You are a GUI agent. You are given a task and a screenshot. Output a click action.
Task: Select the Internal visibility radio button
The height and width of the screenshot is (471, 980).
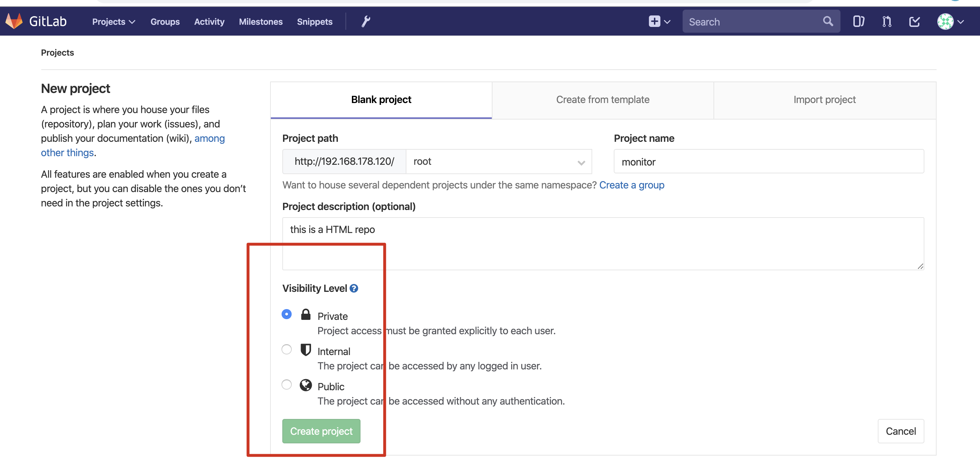coord(287,349)
